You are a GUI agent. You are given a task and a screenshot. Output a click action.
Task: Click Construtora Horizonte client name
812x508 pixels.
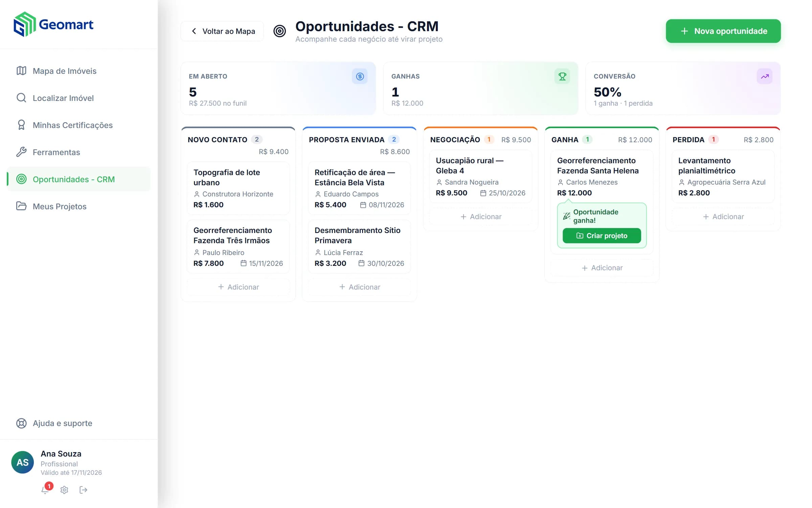238,194
